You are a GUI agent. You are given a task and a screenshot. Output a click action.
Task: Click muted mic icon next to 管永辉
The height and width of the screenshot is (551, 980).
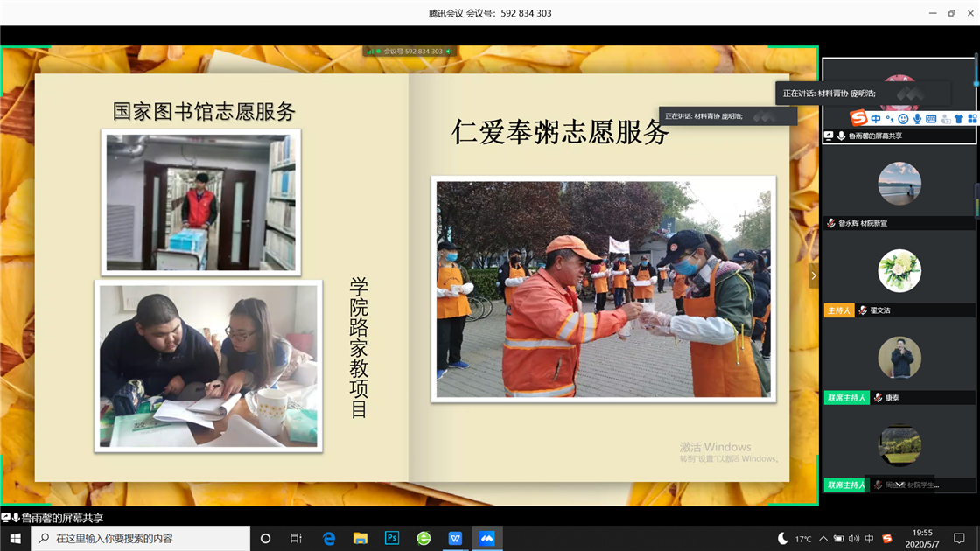831,223
